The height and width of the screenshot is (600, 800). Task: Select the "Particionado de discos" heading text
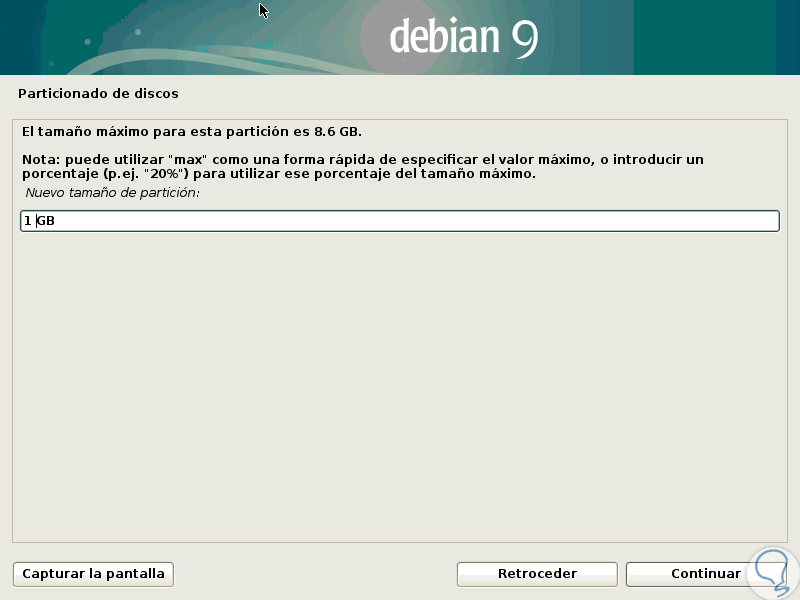[x=98, y=94]
